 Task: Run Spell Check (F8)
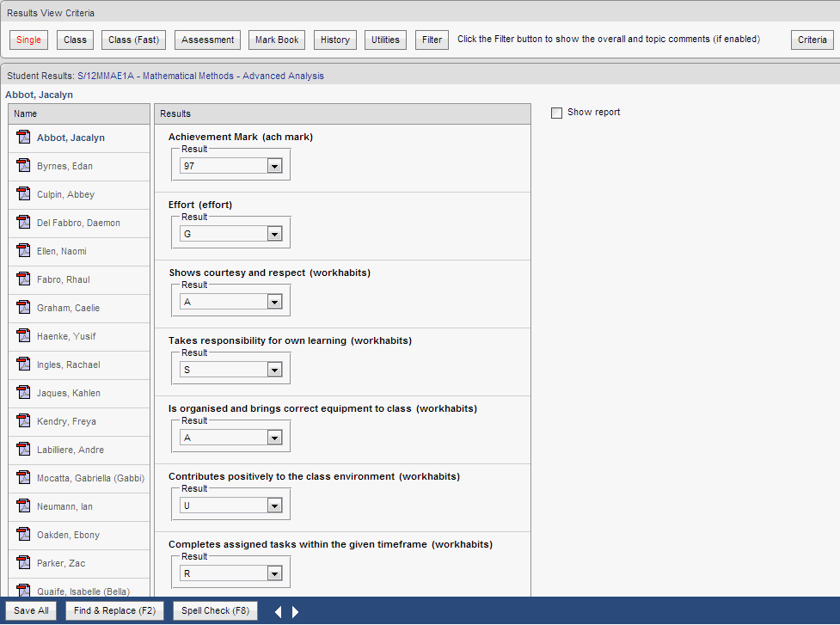pos(215,610)
